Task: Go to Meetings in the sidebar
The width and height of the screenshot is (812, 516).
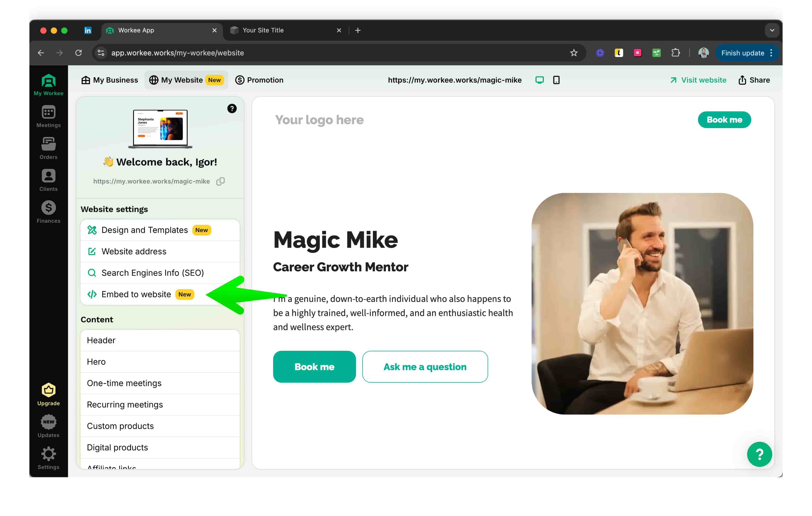Action: [49, 117]
